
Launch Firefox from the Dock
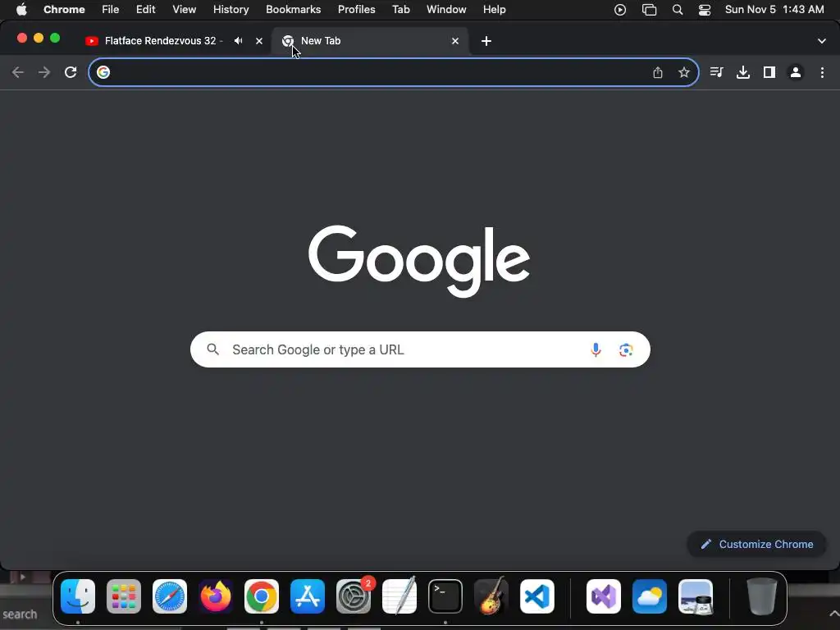click(216, 596)
